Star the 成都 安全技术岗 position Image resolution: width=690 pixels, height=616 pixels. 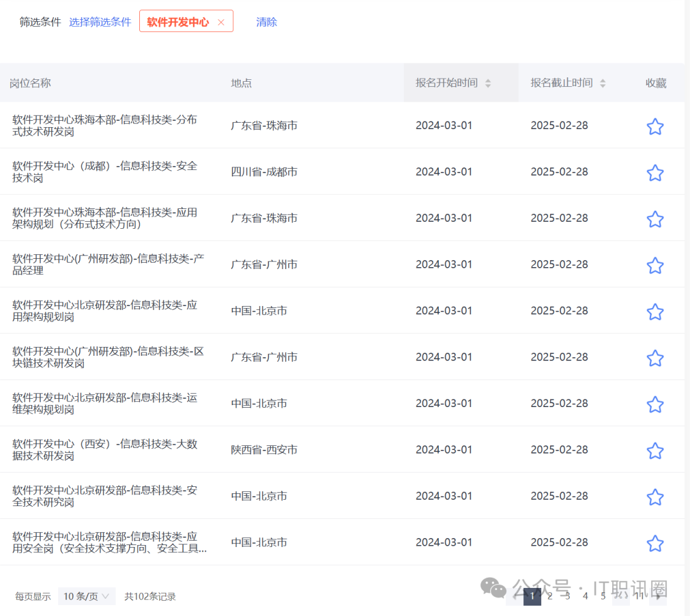pos(655,173)
